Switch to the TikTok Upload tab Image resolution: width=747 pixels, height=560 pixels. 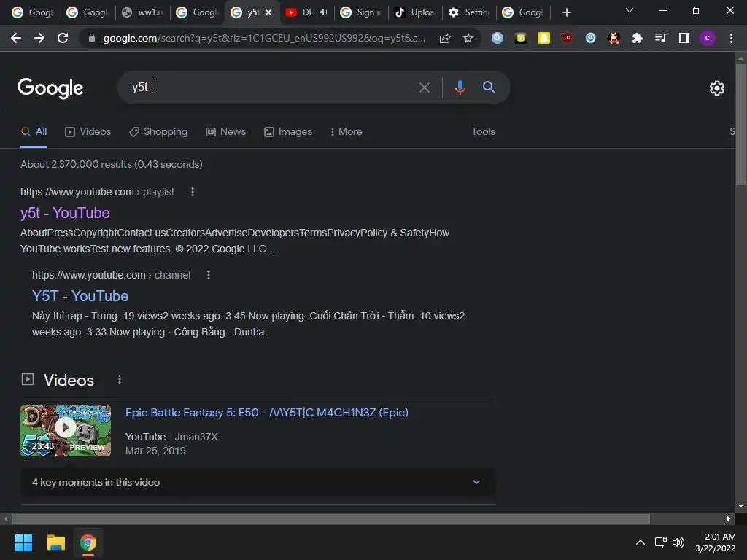[415, 13]
